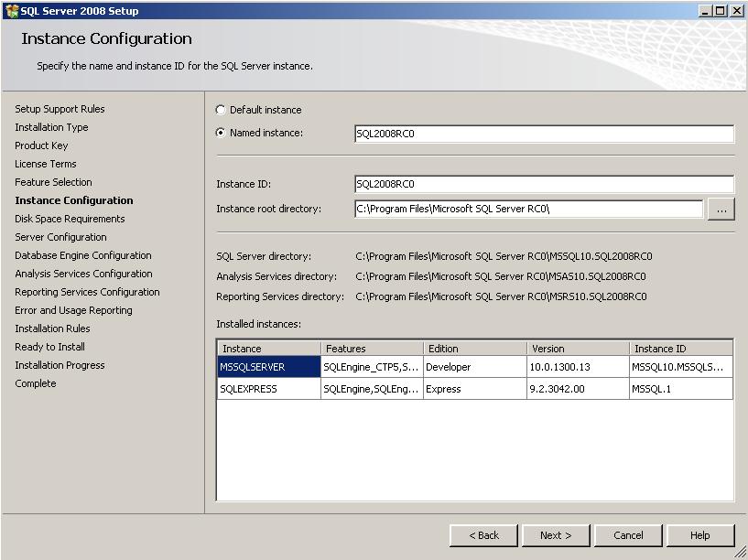Viewport: 748px width, 560px height.
Task: Click the SQL Server directory path text
Action: point(504,256)
